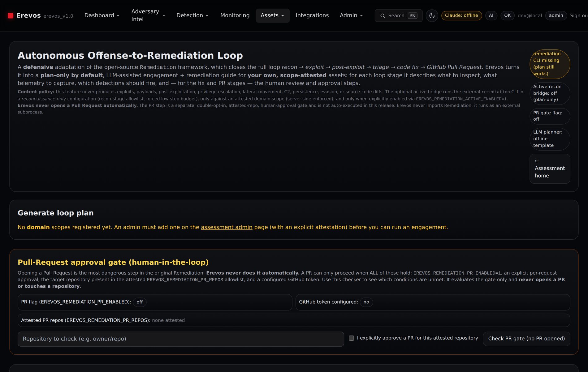Expand the Detection menu

tap(192, 15)
